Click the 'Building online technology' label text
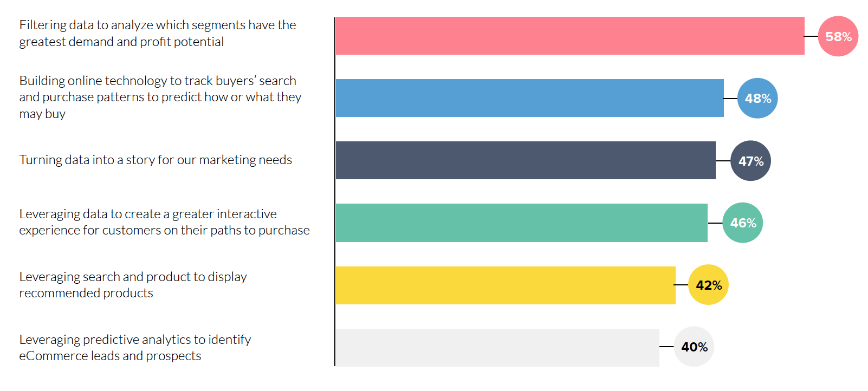Screen dimensions: 868x391 pyautogui.click(x=160, y=97)
